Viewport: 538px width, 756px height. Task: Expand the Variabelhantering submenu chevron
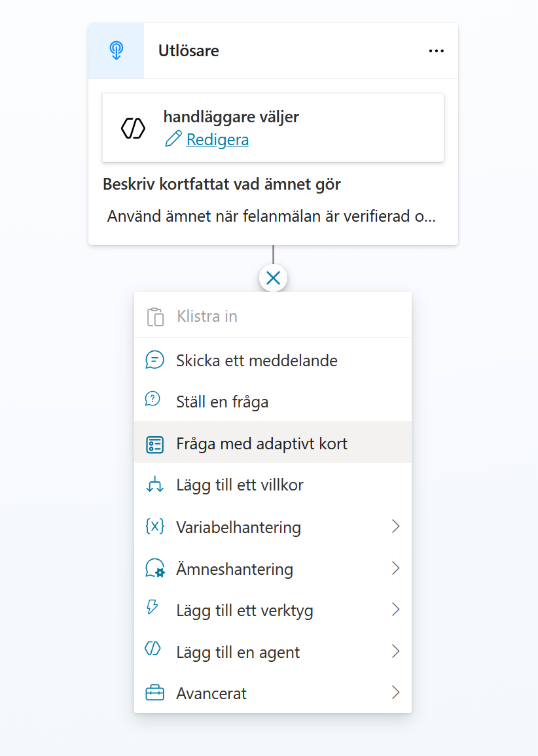click(x=396, y=526)
